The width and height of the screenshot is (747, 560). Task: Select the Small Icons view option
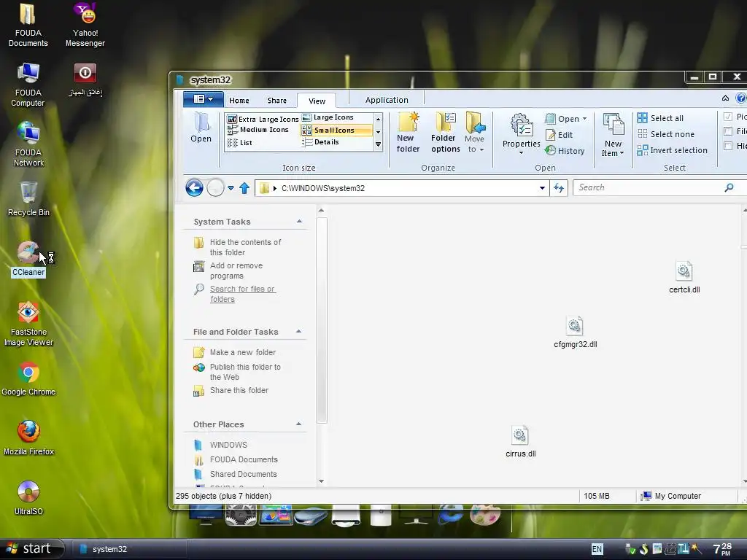336,130
